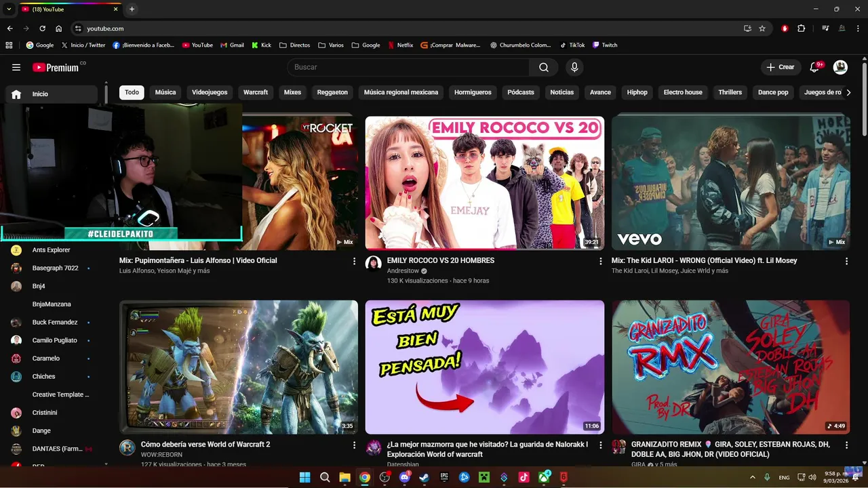The width and height of the screenshot is (868, 488).
Task: Show more category chips with right arrow
Action: 848,92
